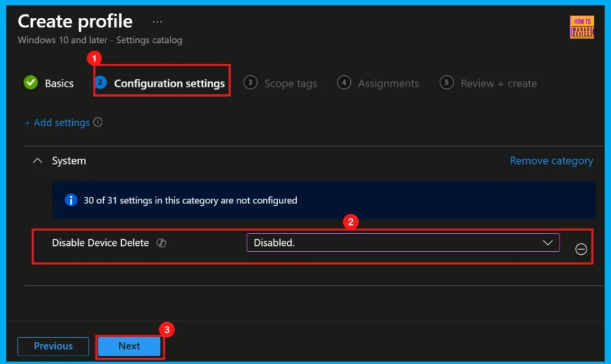Screen dimensions: 611x364
Task: Click the Next button
Action: 129,346
